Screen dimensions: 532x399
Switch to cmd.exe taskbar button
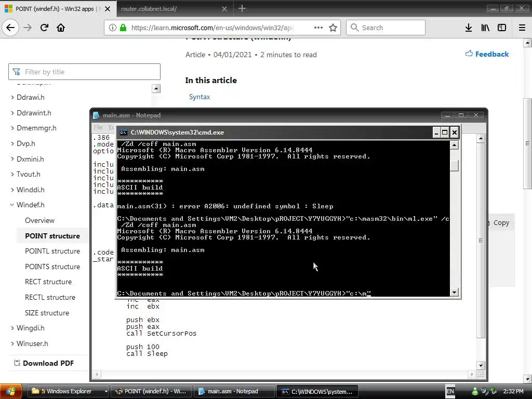[317, 392]
